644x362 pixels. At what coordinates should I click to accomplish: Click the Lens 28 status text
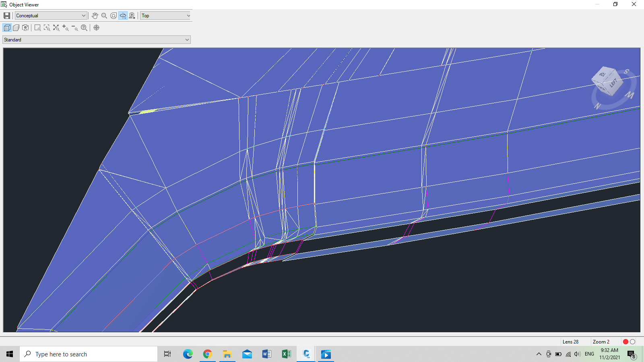coord(570,342)
